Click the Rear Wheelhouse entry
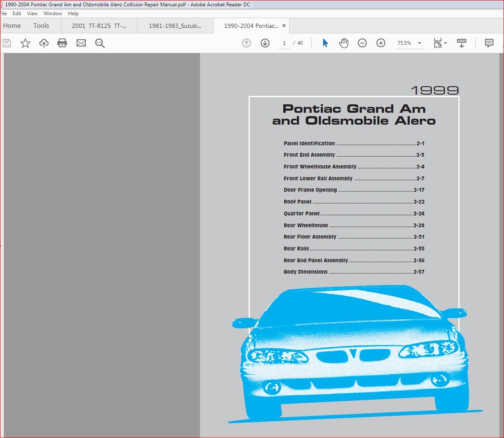The width and height of the screenshot is (504, 438). (x=354, y=226)
